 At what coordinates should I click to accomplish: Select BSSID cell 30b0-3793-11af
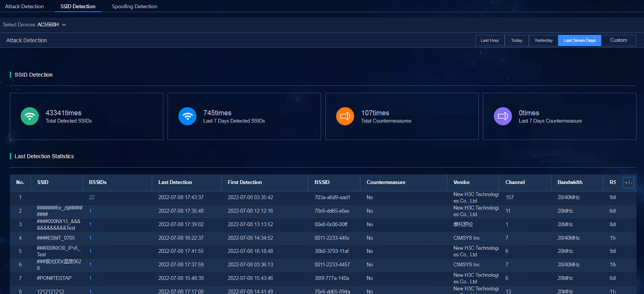(x=332, y=251)
